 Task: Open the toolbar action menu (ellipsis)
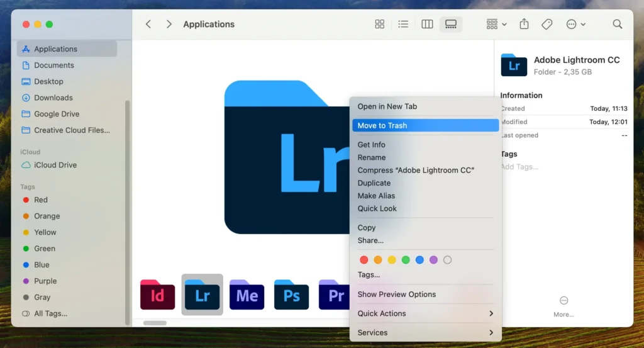575,25
